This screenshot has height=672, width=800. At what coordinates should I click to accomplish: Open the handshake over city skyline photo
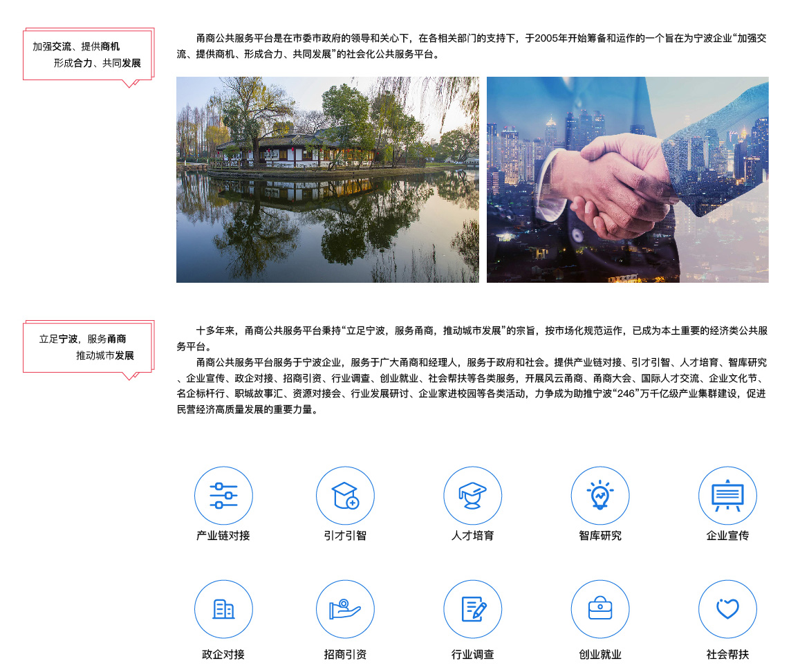628,180
